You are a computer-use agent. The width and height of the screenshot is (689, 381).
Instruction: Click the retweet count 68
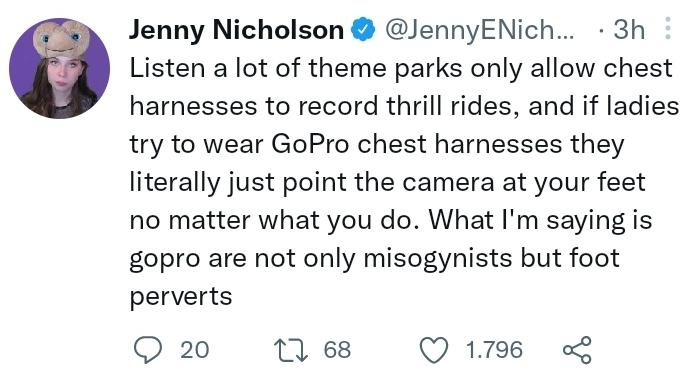coord(337,350)
